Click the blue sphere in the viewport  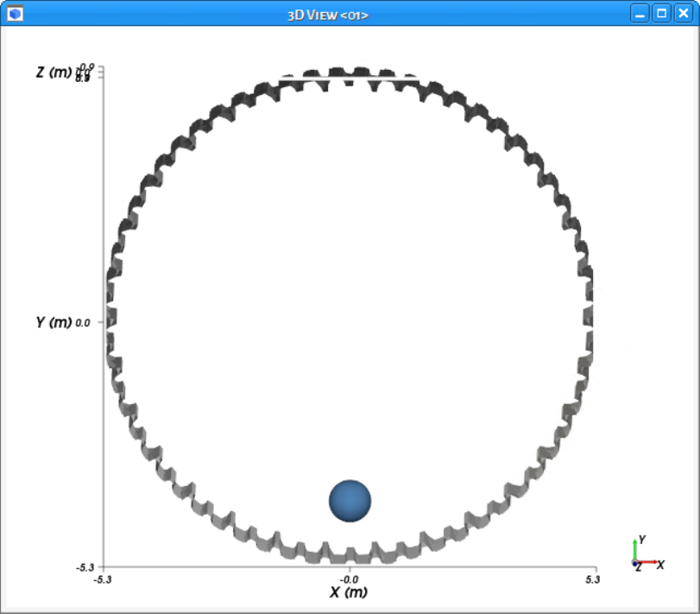350,501
